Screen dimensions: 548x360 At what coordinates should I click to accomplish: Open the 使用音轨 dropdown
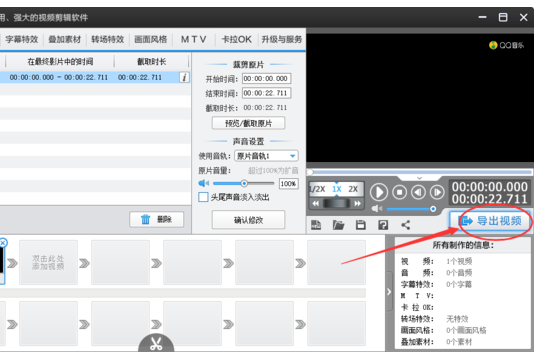(266, 156)
